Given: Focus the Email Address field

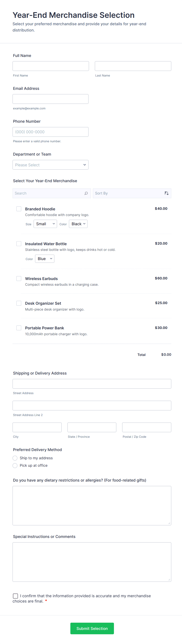Looking at the screenshot, I should [x=50, y=99].
